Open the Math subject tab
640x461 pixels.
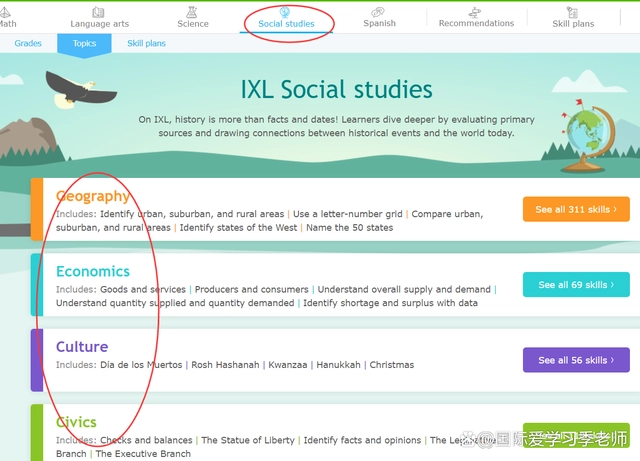pos(7,18)
